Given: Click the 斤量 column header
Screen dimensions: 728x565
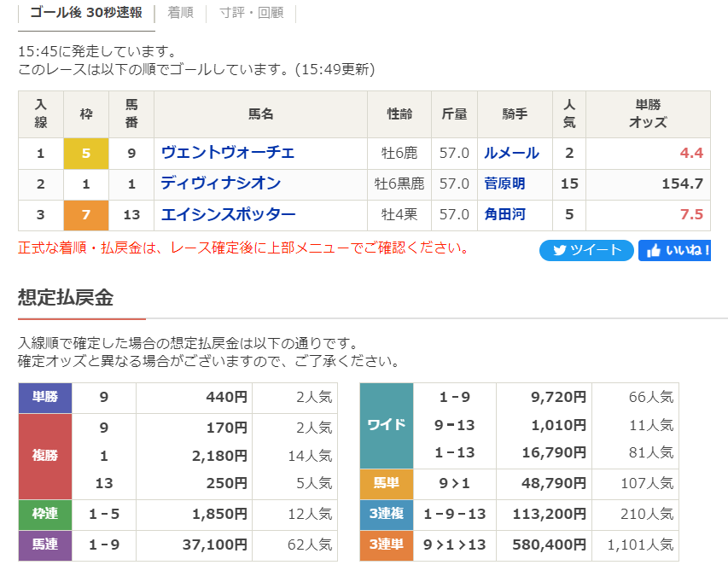Looking at the screenshot, I should point(454,114).
